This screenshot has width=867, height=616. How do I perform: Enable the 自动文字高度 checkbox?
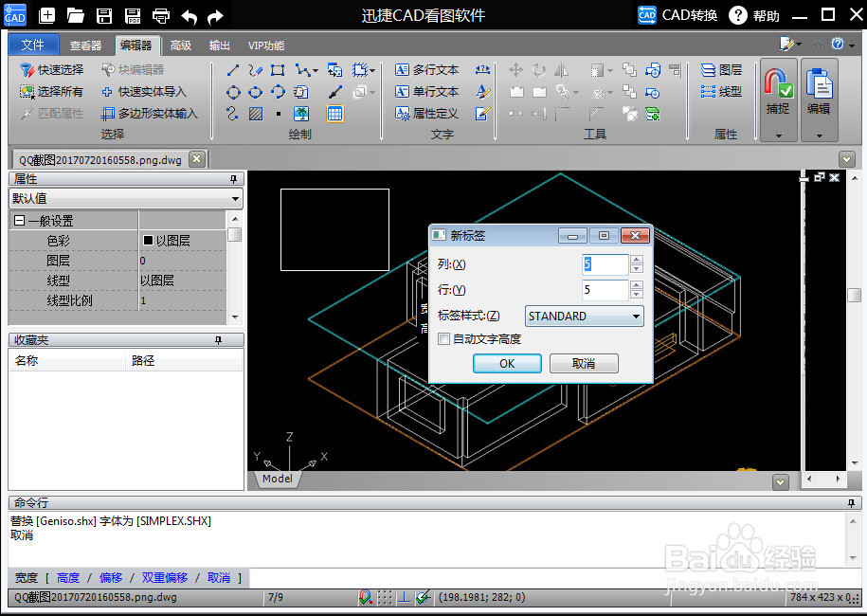443,339
